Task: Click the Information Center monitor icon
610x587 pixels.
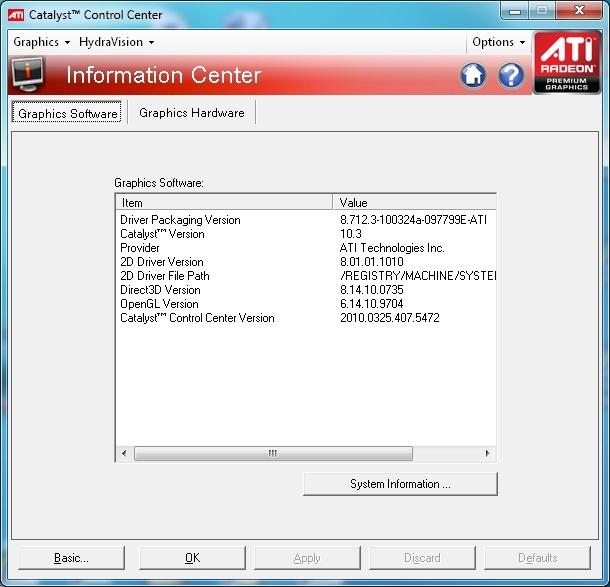Action: tap(27, 74)
